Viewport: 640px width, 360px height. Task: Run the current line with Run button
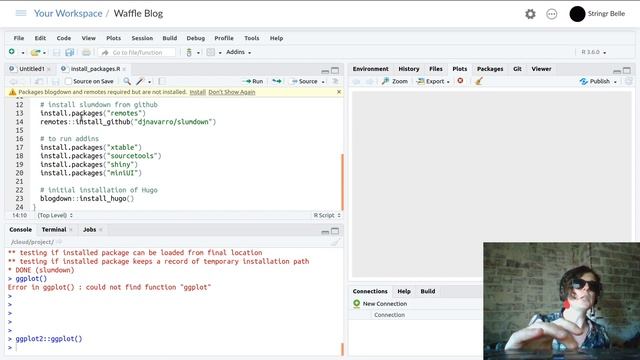click(x=253, y=81)
